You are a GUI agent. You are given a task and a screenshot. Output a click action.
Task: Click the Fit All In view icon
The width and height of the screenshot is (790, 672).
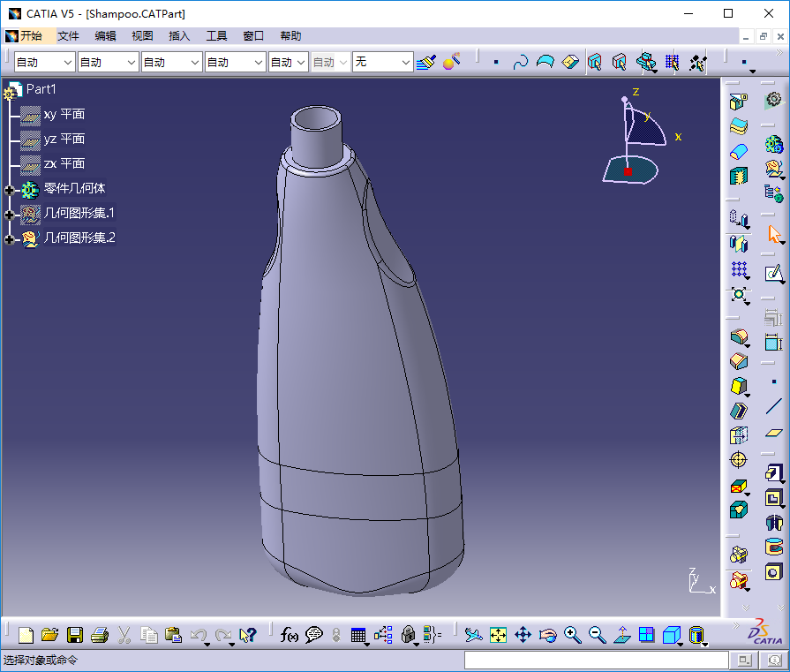point(498,635)
